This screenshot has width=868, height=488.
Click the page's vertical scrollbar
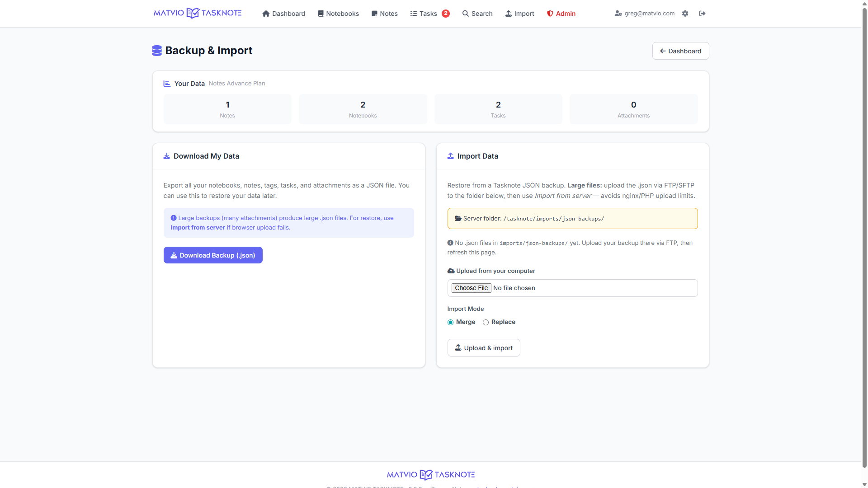(x=864, y=226)
